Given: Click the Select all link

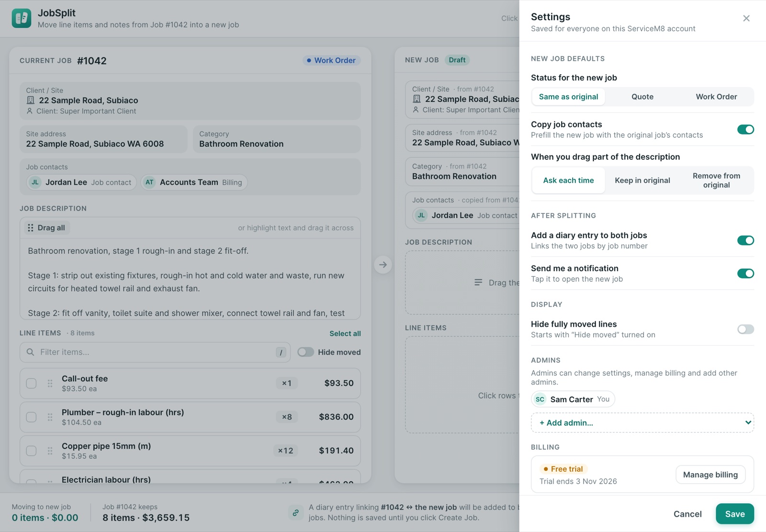Looking at the screenshot, I should 345,333.
